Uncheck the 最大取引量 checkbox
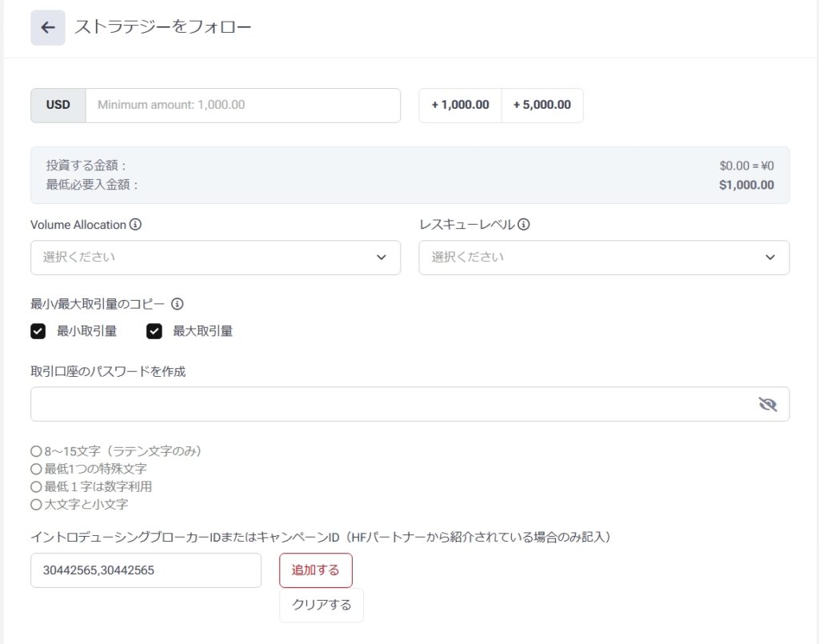 pyautogui.click(x=154, y=331)
